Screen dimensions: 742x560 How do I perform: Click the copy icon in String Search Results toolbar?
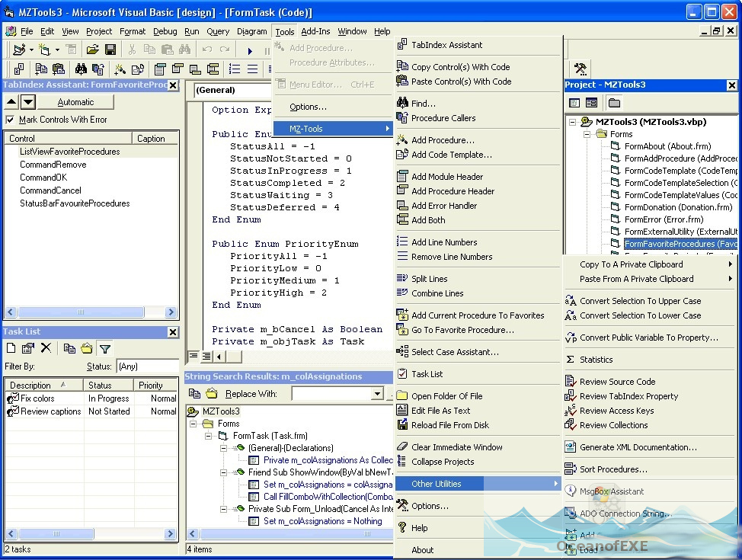click(194, 393)
